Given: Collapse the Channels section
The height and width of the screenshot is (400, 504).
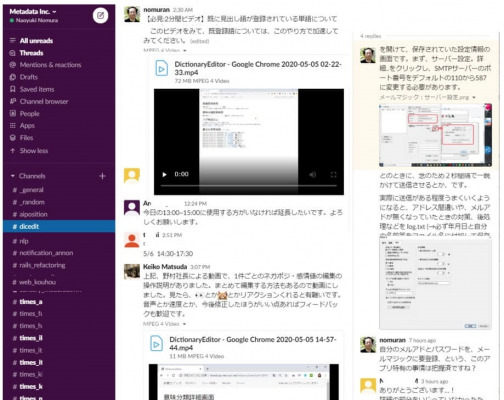Looking at the screenshot, I should pyautogui.click(x=13, y=176).
